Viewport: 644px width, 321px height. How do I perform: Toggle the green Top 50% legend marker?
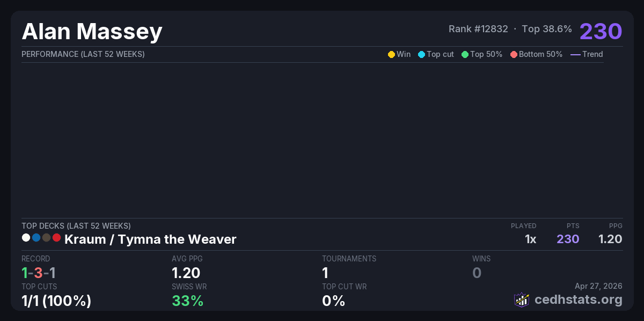(x=465, y=54)
